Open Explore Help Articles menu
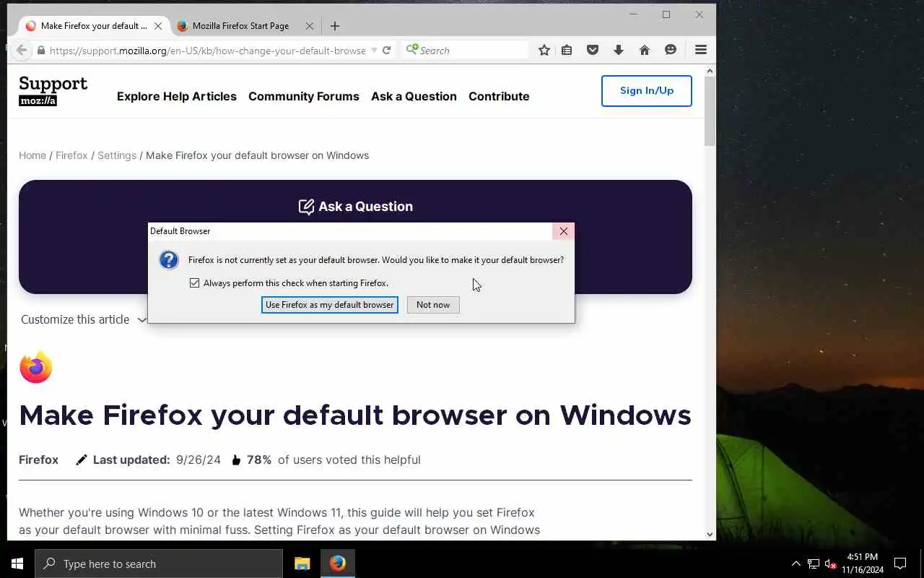 pos(177,96)
